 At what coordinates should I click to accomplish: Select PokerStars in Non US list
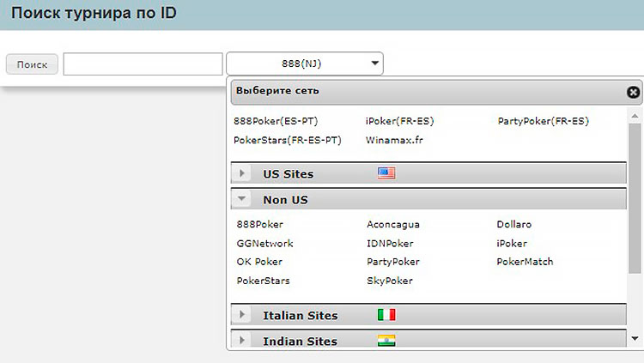pyautogui.click(x=263, y=281)
